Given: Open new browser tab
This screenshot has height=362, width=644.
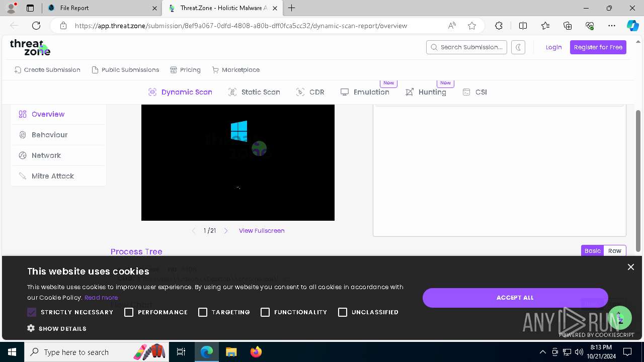Looking at the screenshot, I should tap(292, 8).
